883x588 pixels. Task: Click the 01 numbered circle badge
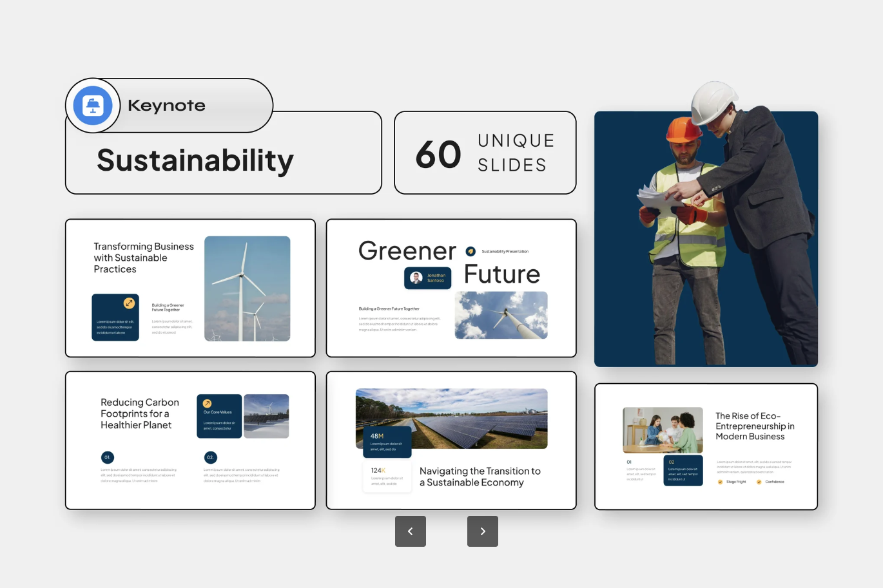pyautogui.click(x=107, y=457)
